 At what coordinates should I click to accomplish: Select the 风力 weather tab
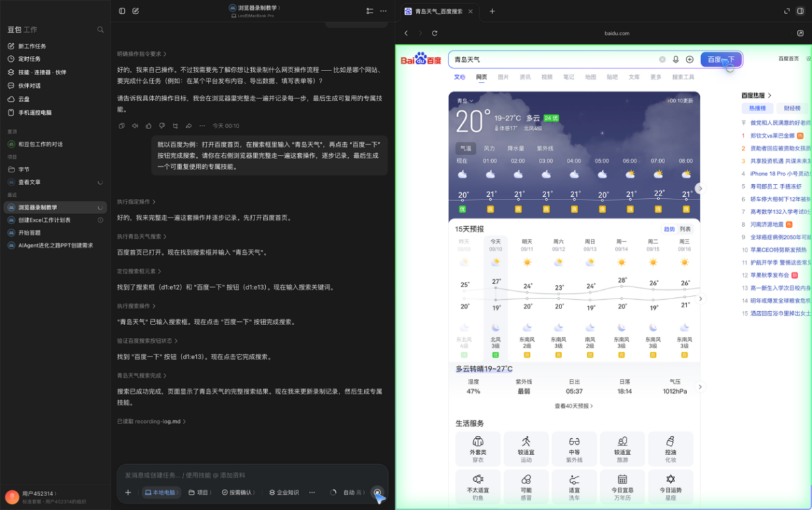[489, 148]
